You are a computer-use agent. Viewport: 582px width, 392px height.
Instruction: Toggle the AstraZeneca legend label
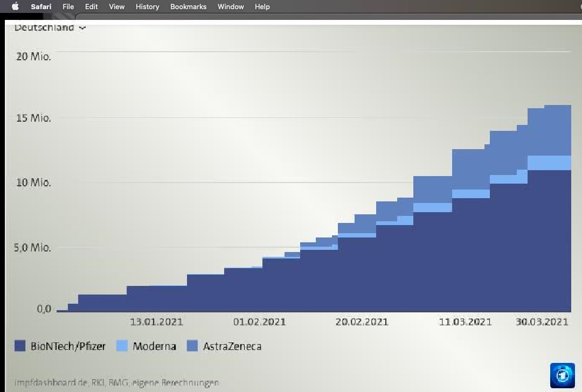pos(232,346)
